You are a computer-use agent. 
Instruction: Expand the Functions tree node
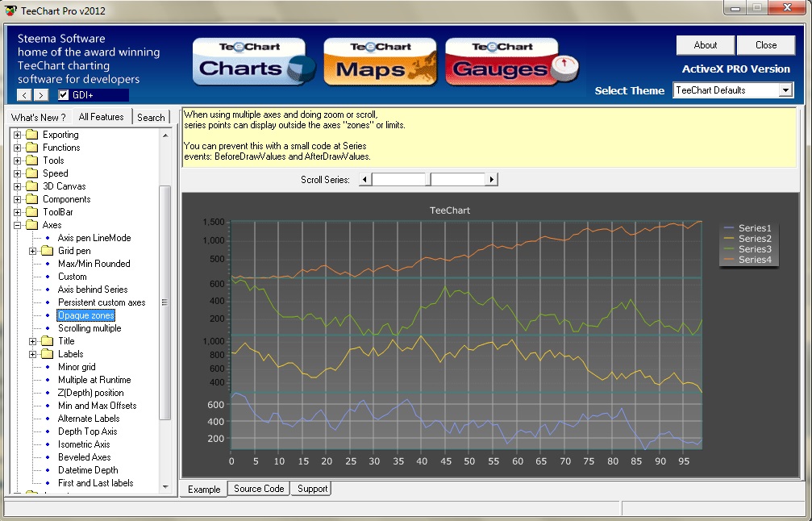point(18,148)
